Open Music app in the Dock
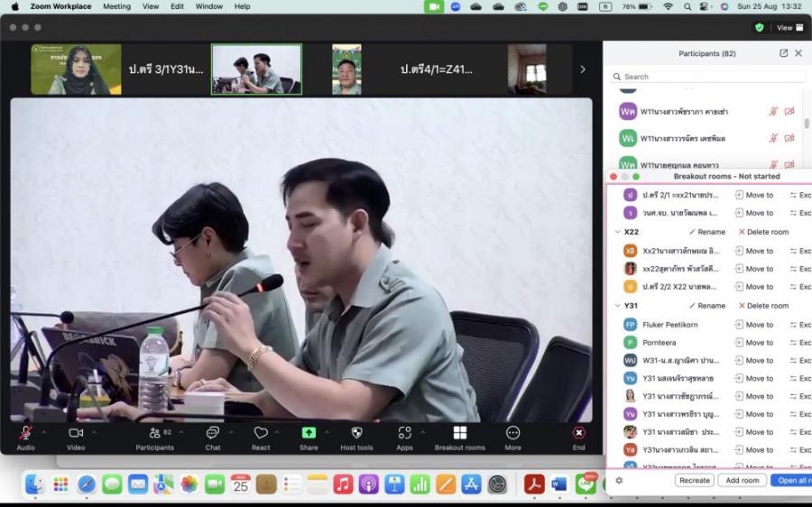 tap(343, 484)
